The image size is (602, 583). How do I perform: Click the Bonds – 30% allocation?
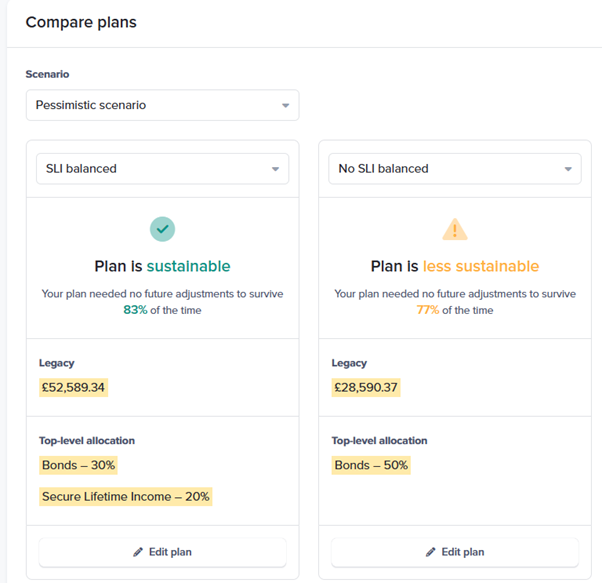point(78,465)
